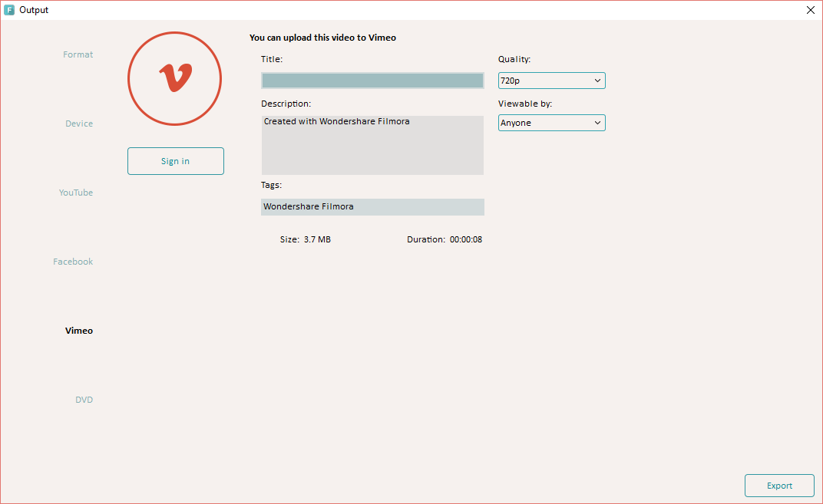Open the Device export tab
Image resolution: width=823 pixels, height=504 pixels.
(x=78, y=124)
